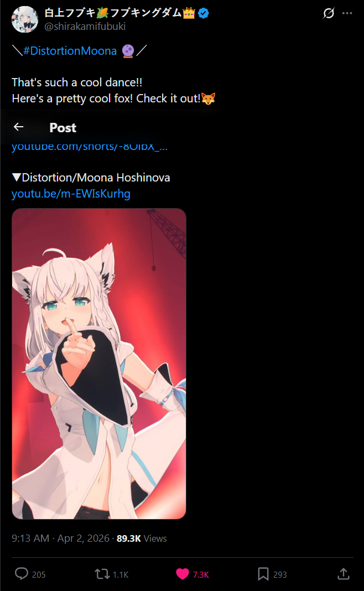Screen dimensions: 364x591
Task: Click the 1.1K repost count
Action: (121, 574)
